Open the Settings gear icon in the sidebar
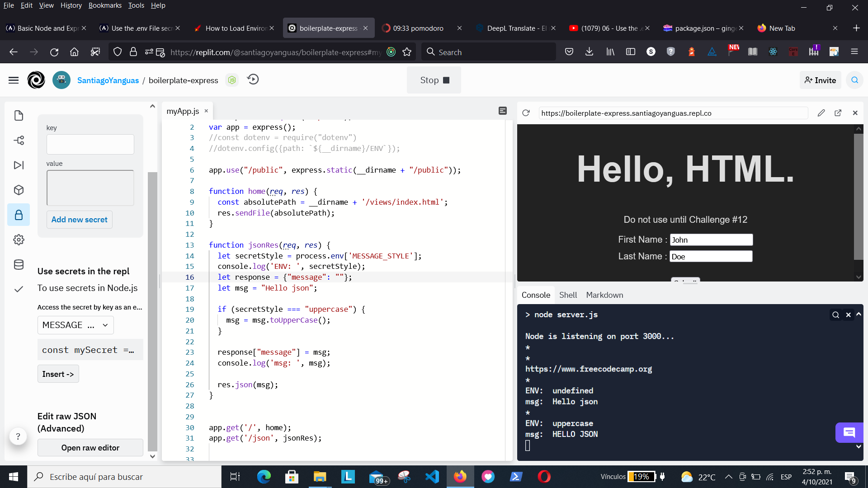This screenshot has height=488, width=868. click(19, 239)
